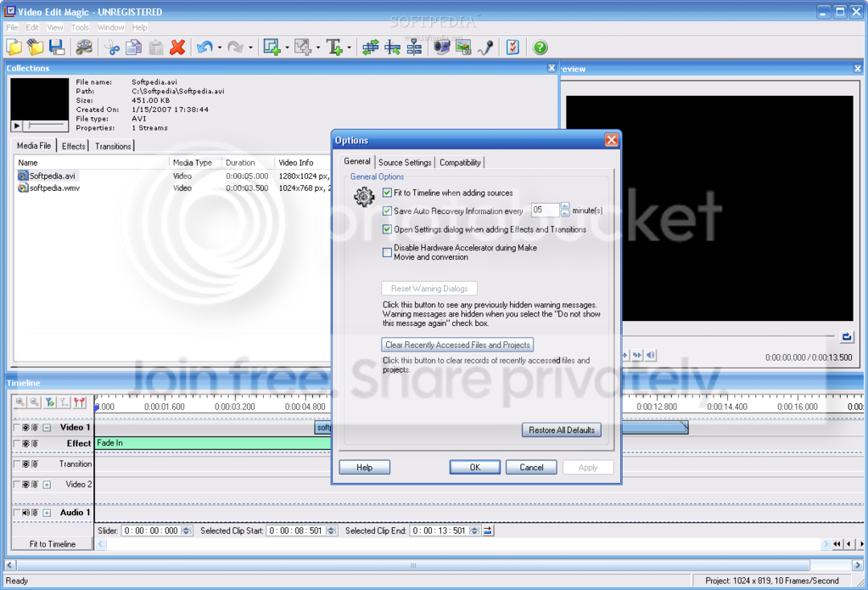
Task: Click the Make Movie film reel icon
Action: [x=84, y=48]
